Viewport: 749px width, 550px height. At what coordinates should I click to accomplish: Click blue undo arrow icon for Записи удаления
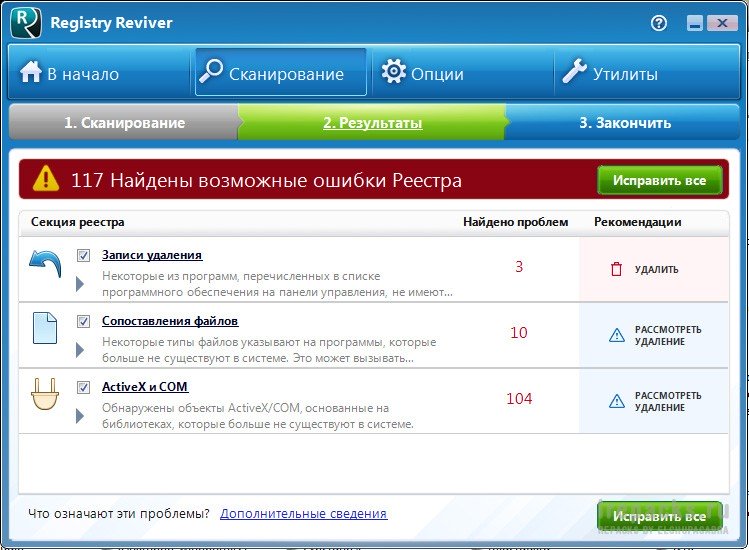pyautogui.click(x=45, y=264)
